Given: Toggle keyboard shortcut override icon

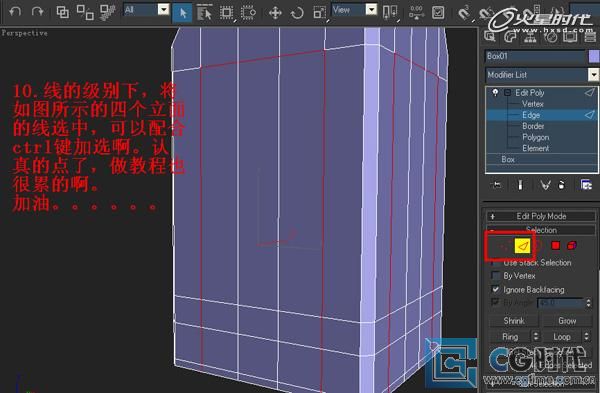Looking at the screenshot, I should click(438, 13).
